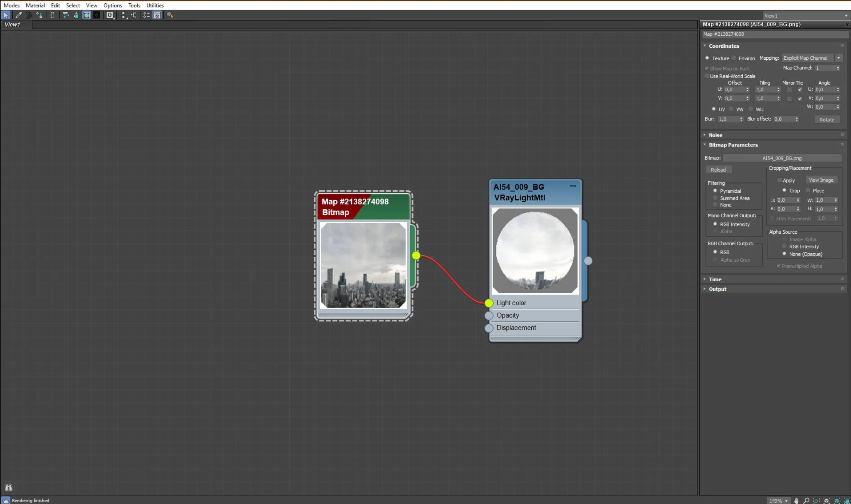Enable Use Real-World Scale checkbox

tap(707, 76)
